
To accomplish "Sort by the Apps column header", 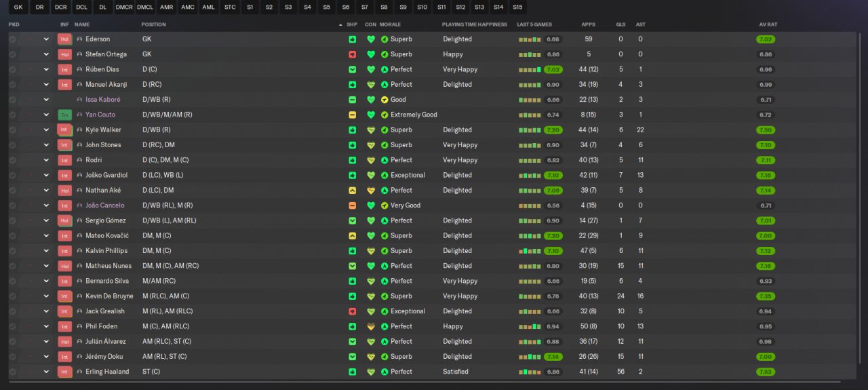I will 589,24.
